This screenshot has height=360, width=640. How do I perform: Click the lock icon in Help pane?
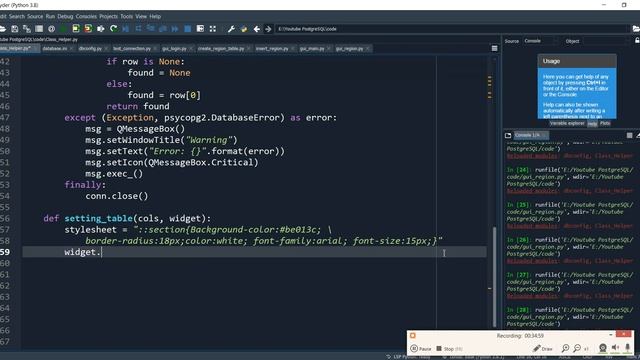coord(637,41)
